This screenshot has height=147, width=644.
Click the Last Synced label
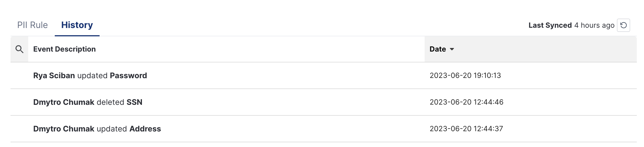pyautogui.click(x=550, y=25)
